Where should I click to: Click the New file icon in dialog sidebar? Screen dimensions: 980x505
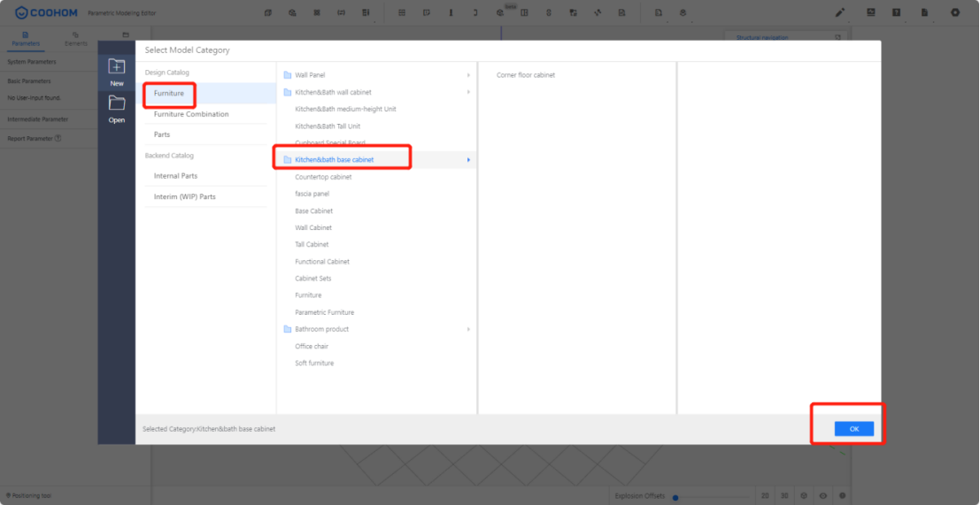[x=116, y=67]
